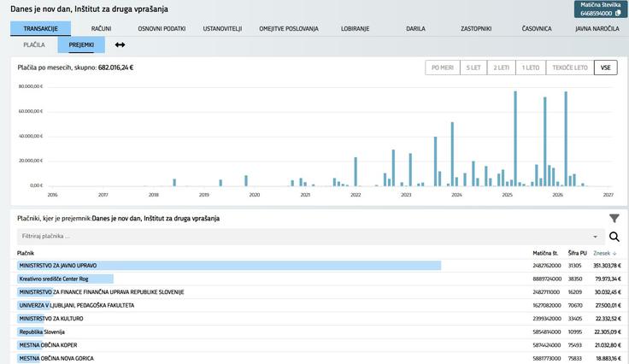Open the Zastopniki tab
The height and width of the screenshot is (364, 629).
click(x=476, y=28)
